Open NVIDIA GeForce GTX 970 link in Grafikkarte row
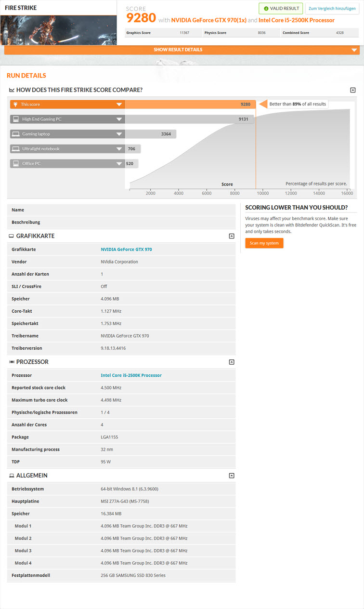364x609 pixels. click(126, 250)
